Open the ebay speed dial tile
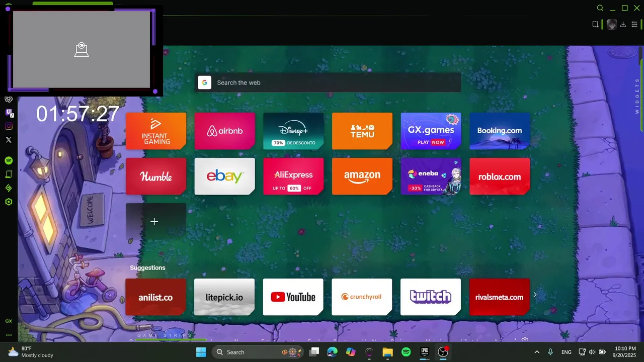 [224, 176]
